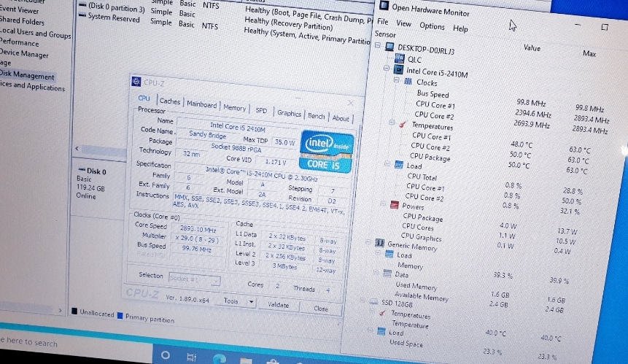Image resolution: width=628 pixels, height=364 pixels.
Task: Click the Core Speed value 2893.10 MHz
Action: 198,229
